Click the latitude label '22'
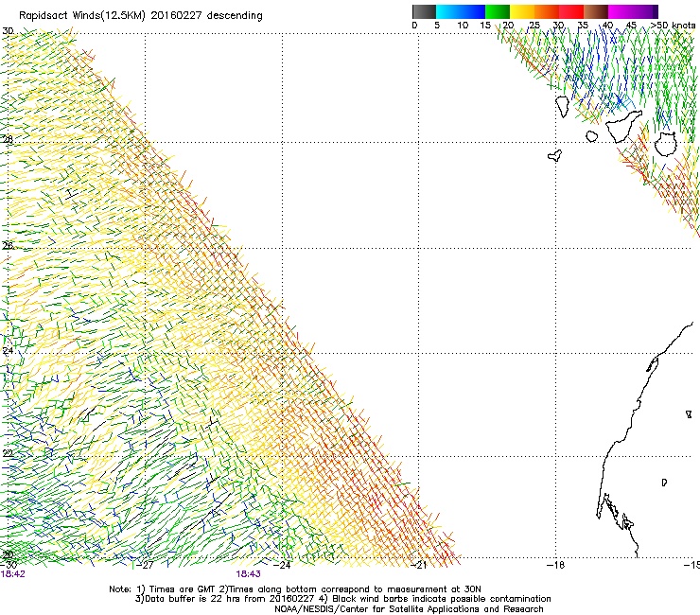Viewport: 700px width, 615px height. pyautogui.click(x=8, y=453)
